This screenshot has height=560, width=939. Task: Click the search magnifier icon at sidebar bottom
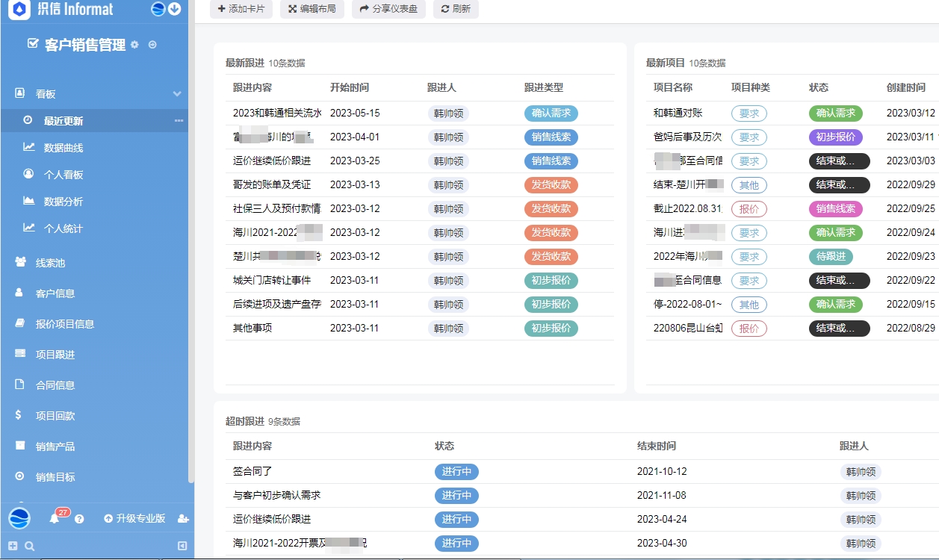30,547
